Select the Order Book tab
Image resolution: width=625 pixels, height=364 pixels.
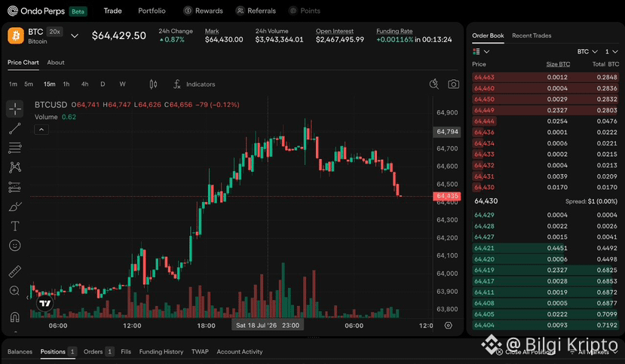point(488,35)
